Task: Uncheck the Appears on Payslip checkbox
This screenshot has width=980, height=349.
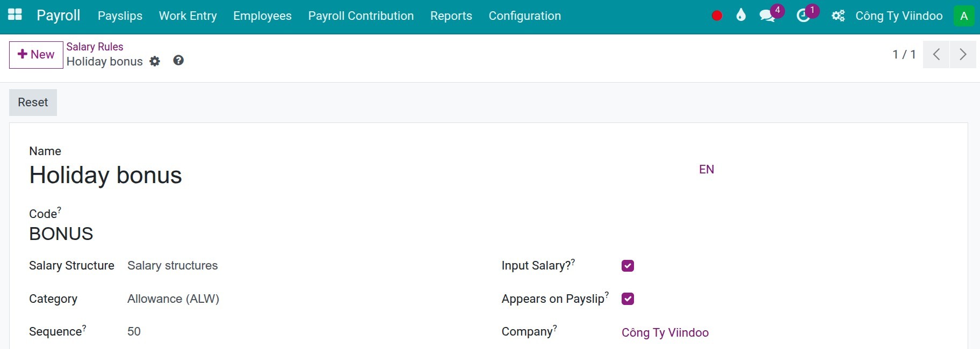Action: point(628,299)
